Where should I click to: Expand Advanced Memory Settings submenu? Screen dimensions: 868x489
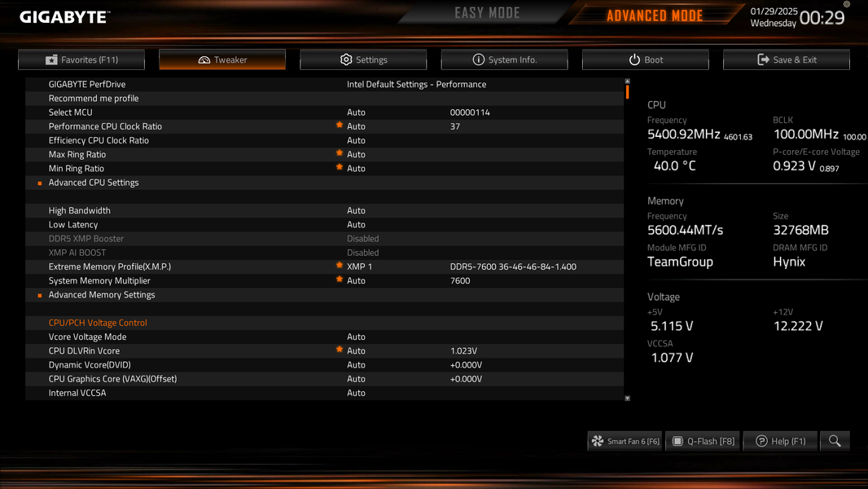pos(102,294)
